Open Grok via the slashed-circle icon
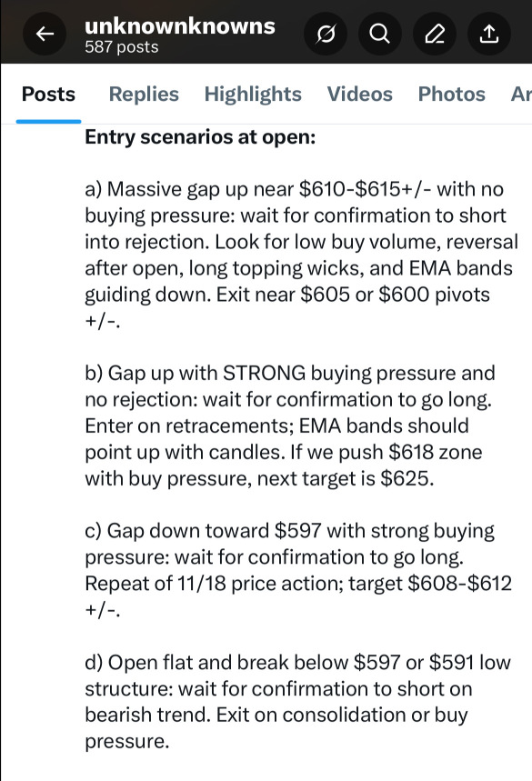Viewport: 532px width, 781px height. [326, 34]
